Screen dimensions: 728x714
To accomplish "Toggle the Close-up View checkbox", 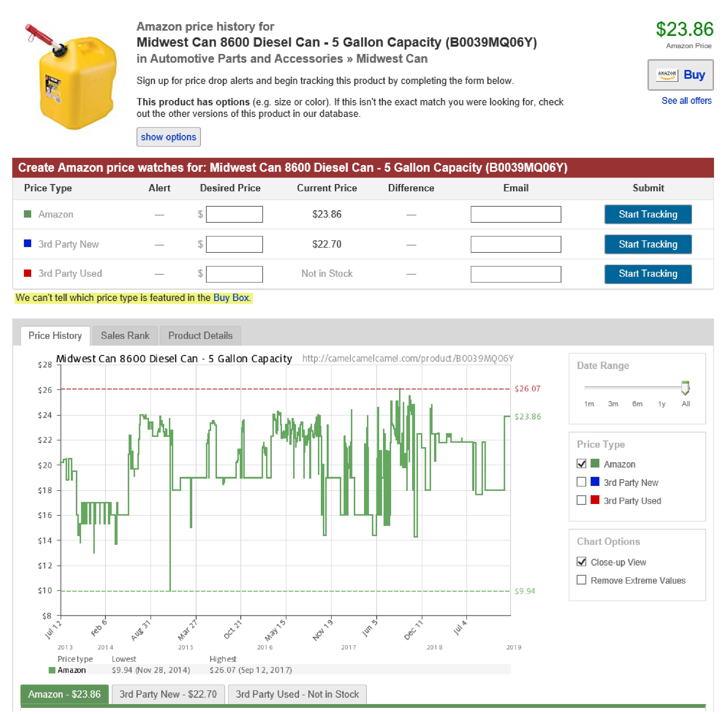I will coord(581,562).
